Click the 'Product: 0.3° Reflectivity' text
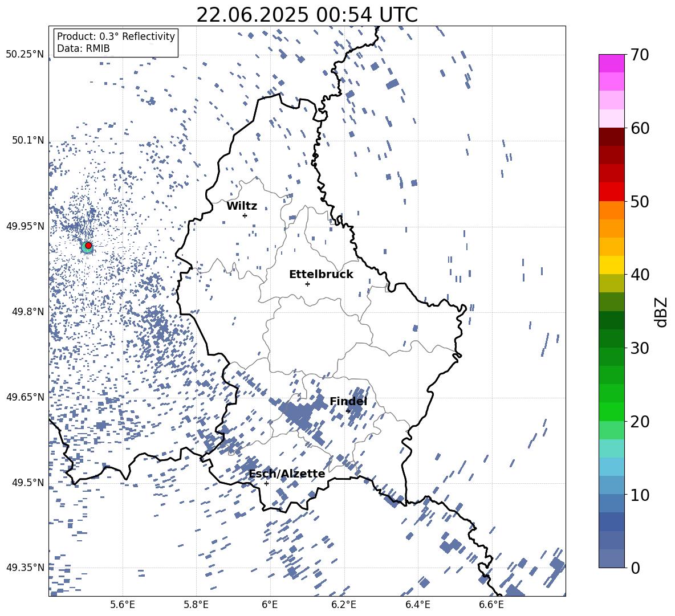This screenshot has width=675, height=616. pos(116,36)
